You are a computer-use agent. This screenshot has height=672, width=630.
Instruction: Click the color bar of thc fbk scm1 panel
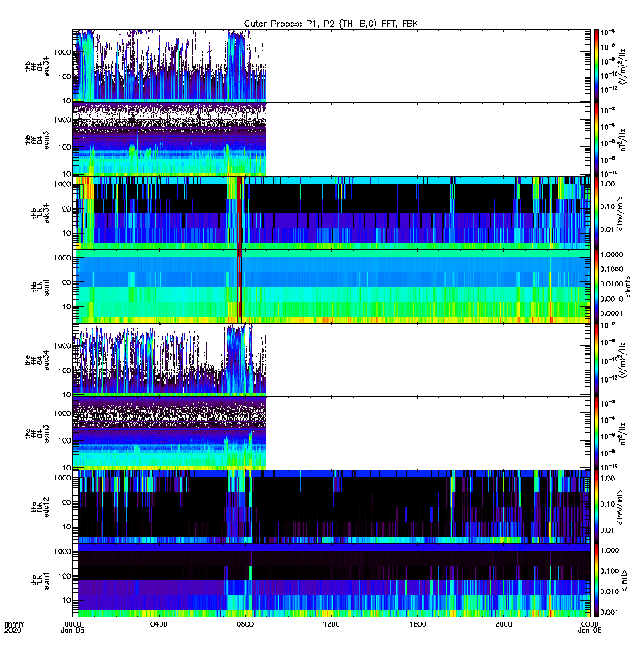coord(596,580)
